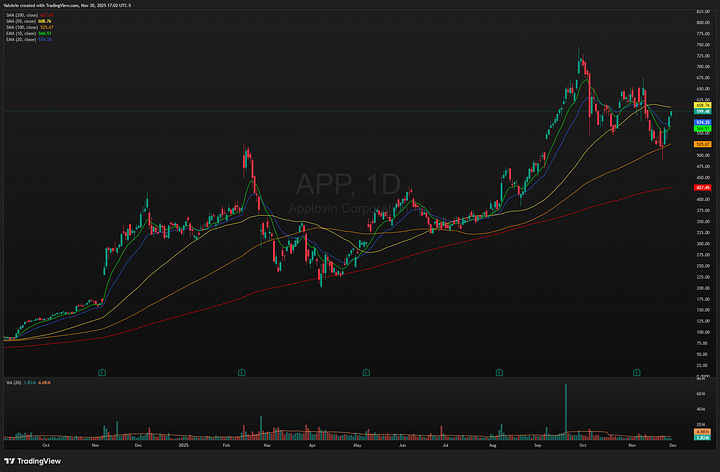Open the May 2025 earnings marker
The image size is (720, 472).
pos(366,372)
